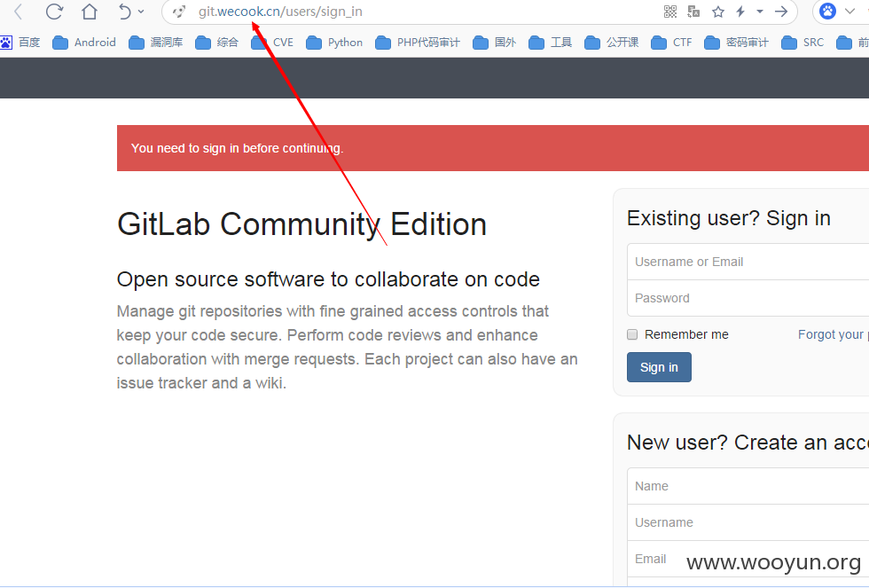Open the dropdown next to undo icon
The image size is (869, 588).
pyautogui.click(x=141, y=12)
